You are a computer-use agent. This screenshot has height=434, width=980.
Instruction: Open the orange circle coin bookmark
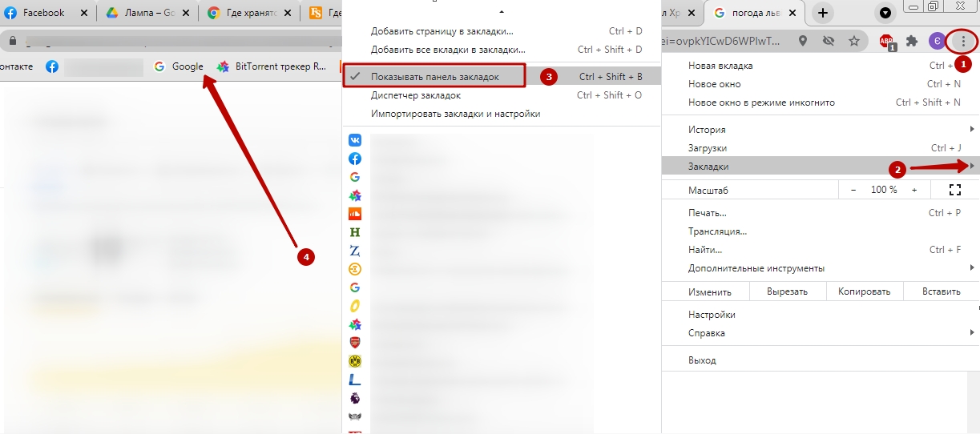coord(354,269)
